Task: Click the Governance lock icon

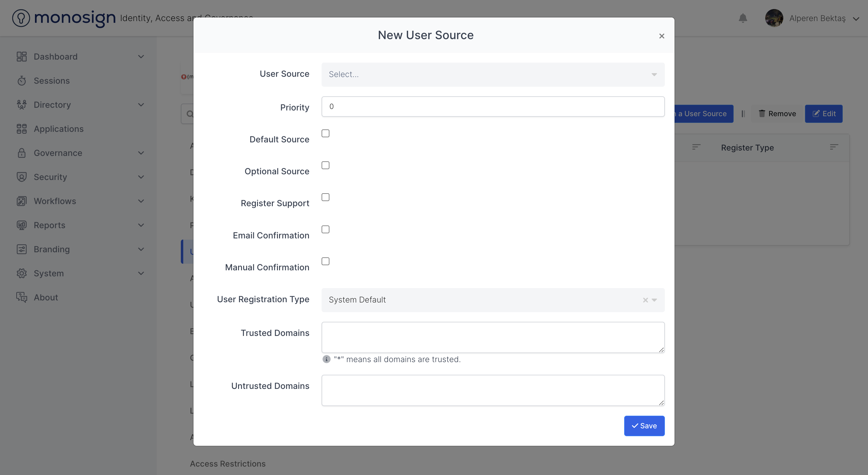Action: click(x=22, y=153)
